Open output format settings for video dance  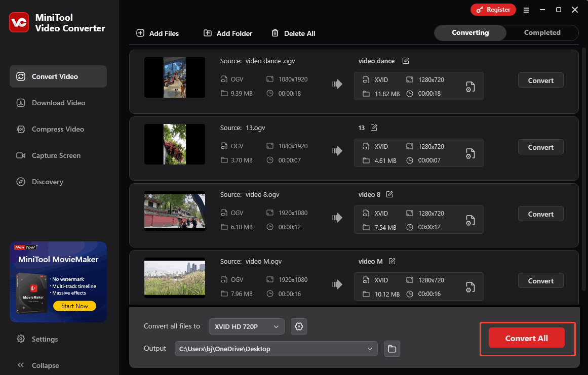click(x=471, y=87)
